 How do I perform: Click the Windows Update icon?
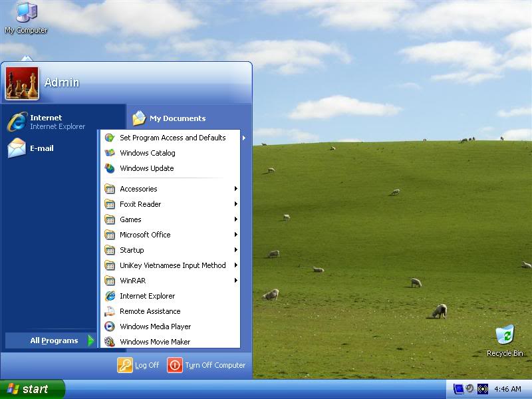pyautogui.click(x=110, y=168)
